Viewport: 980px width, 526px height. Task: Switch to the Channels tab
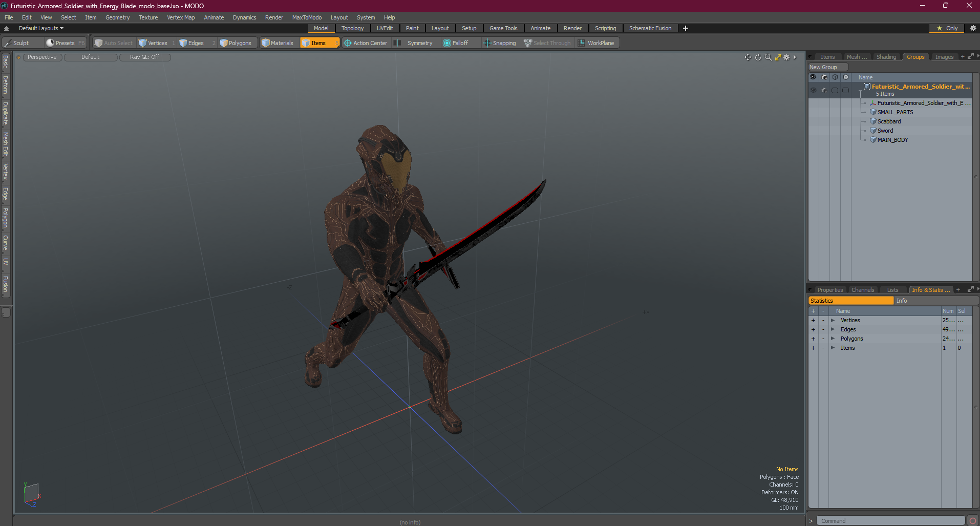pos(862,290)
